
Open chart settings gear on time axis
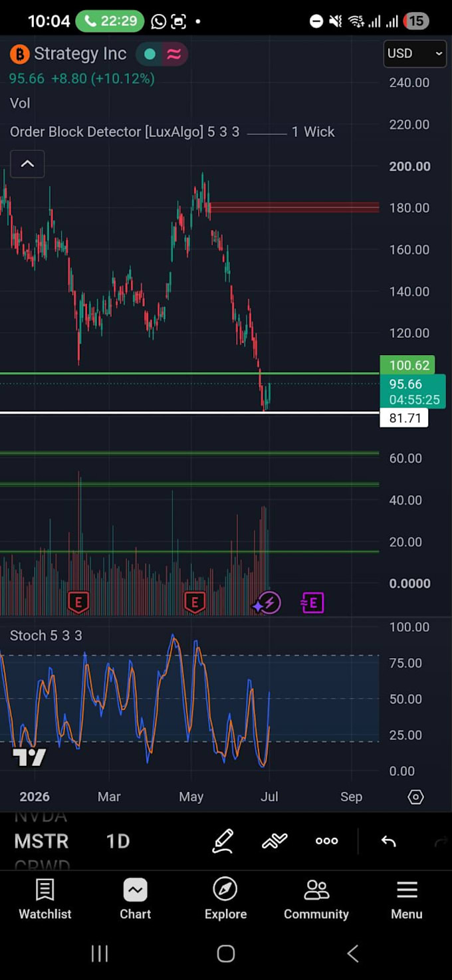click(x=415, y=796)
